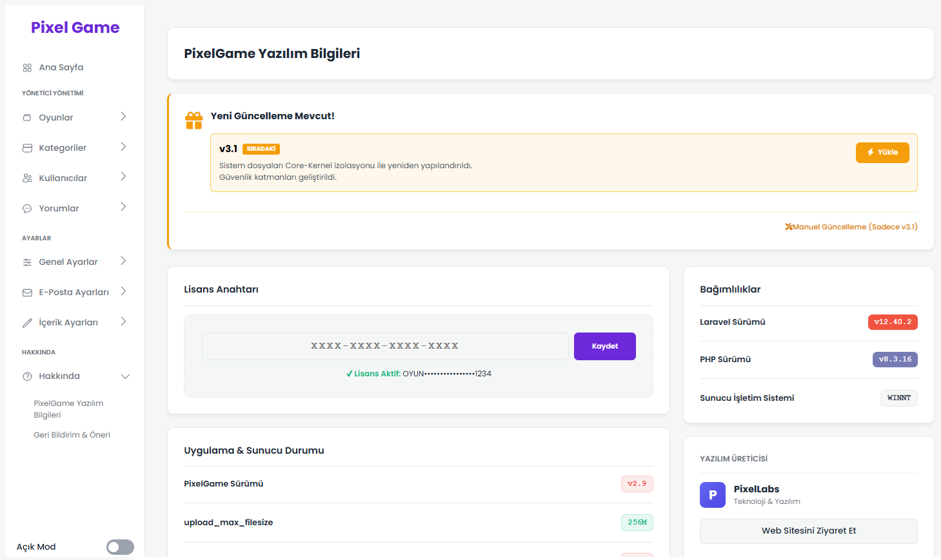Image resolution: width=941 pixels, height=560 pixels.
Task: Open İçerik Ayarları menu item
Action: [68, 323]
